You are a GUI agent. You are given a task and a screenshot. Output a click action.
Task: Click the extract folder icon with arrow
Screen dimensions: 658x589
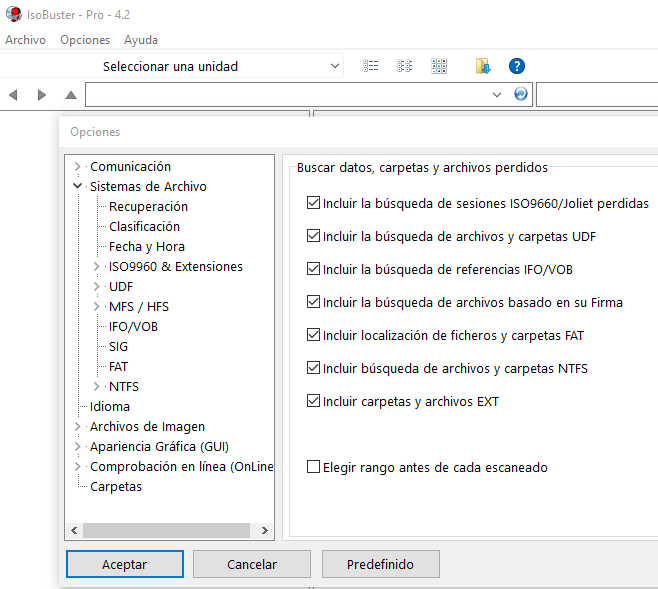point(483,66)
